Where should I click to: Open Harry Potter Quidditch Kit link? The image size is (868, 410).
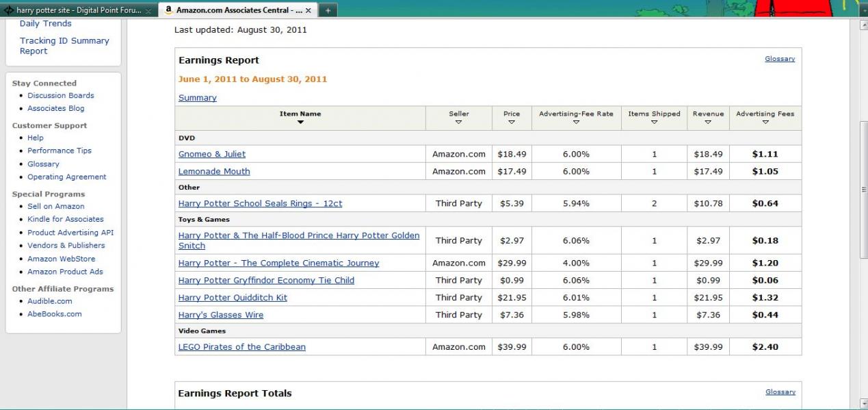pos(233,298)
